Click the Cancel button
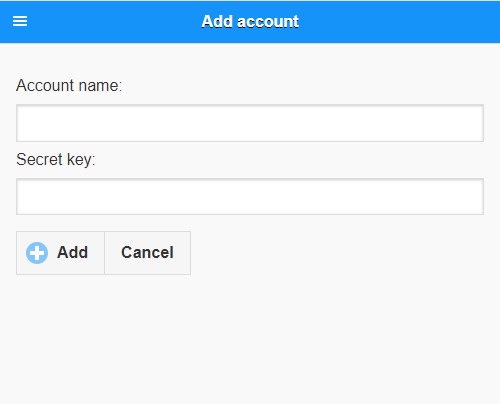This screenshot has width=500, height=404. point(147,253)
